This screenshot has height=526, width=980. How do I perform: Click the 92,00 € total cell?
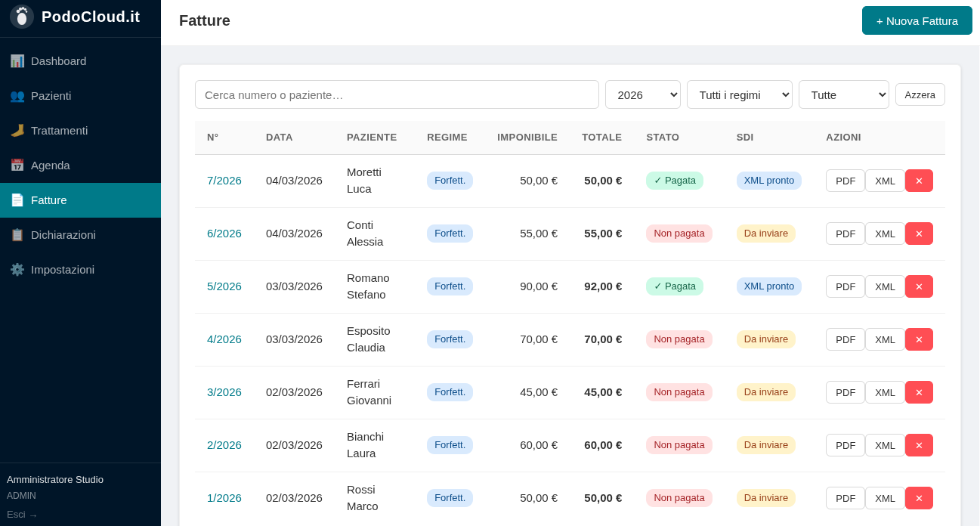pyautogui.click(x=603, y=286)
